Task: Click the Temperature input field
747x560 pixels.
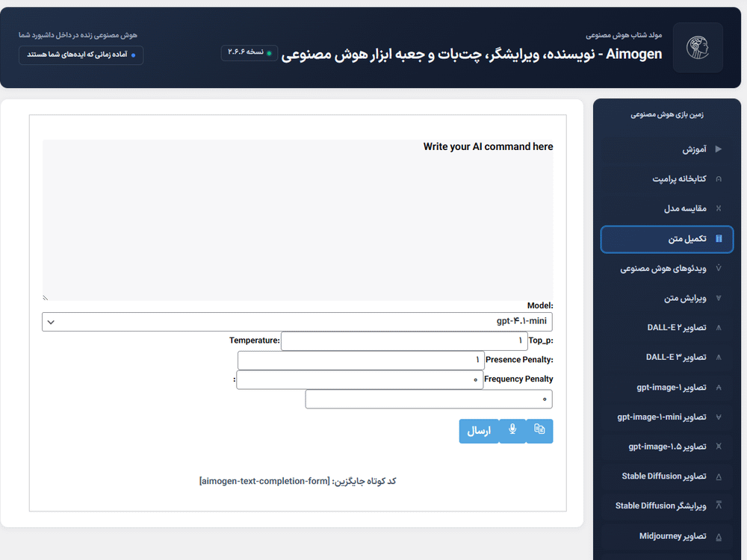Action: (403, 340)
